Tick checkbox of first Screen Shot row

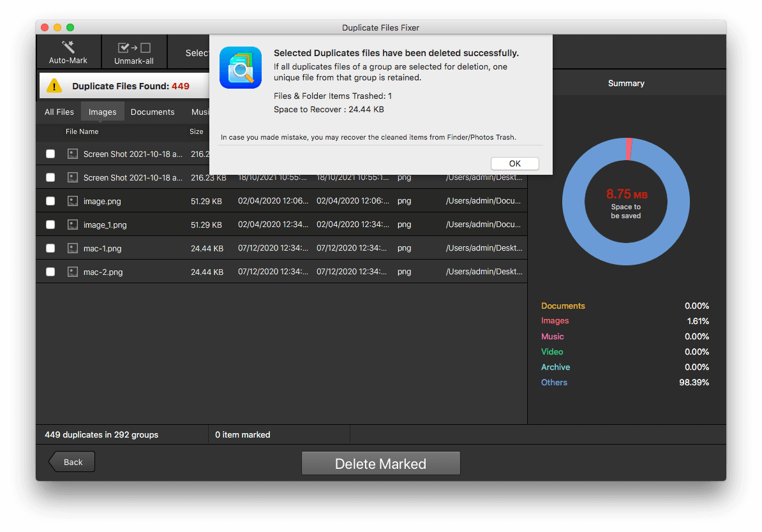click(x=50, y=154)
